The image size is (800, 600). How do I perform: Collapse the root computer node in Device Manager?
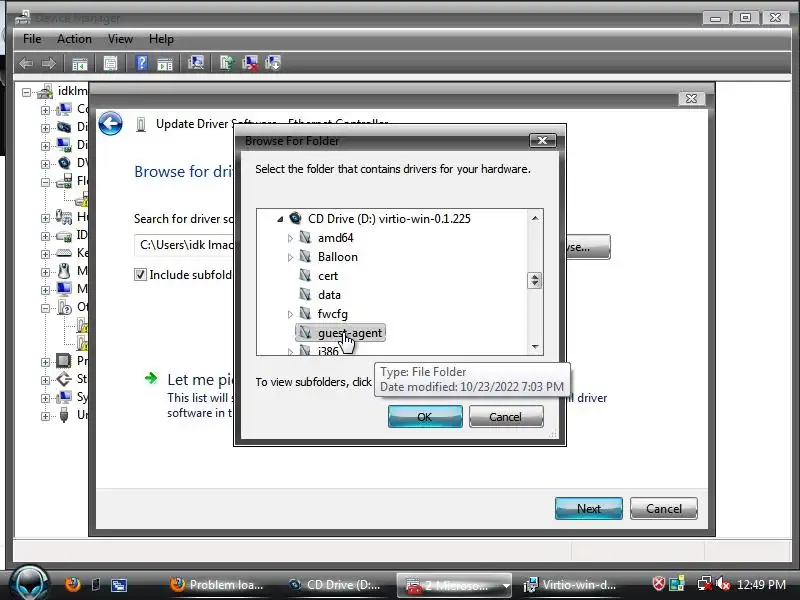[27, 92]
